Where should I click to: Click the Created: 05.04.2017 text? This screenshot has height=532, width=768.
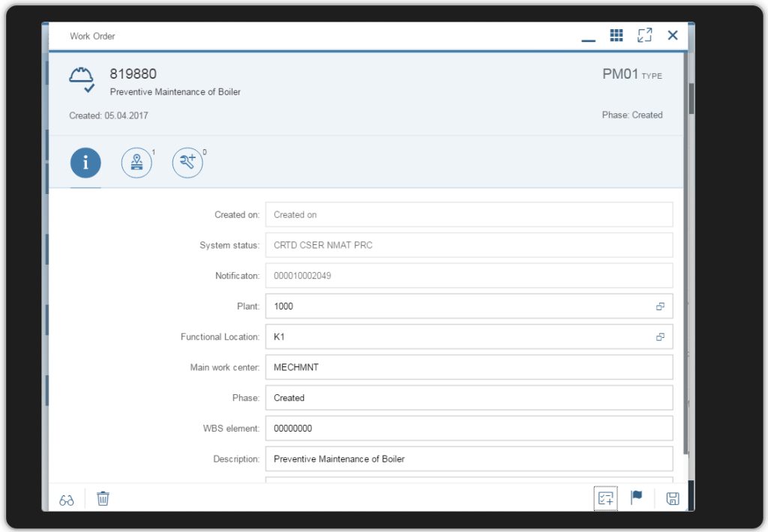click(x=108, y=115)
